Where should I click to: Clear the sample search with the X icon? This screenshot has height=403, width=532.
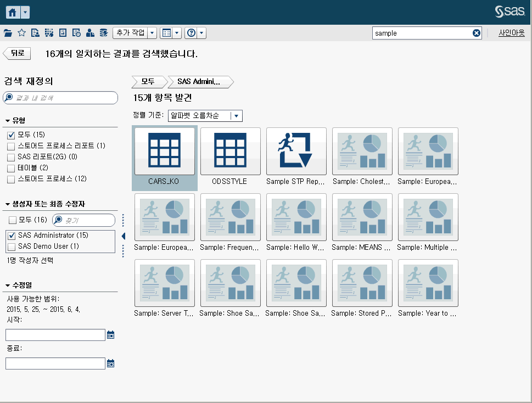(x=476, y=33)
